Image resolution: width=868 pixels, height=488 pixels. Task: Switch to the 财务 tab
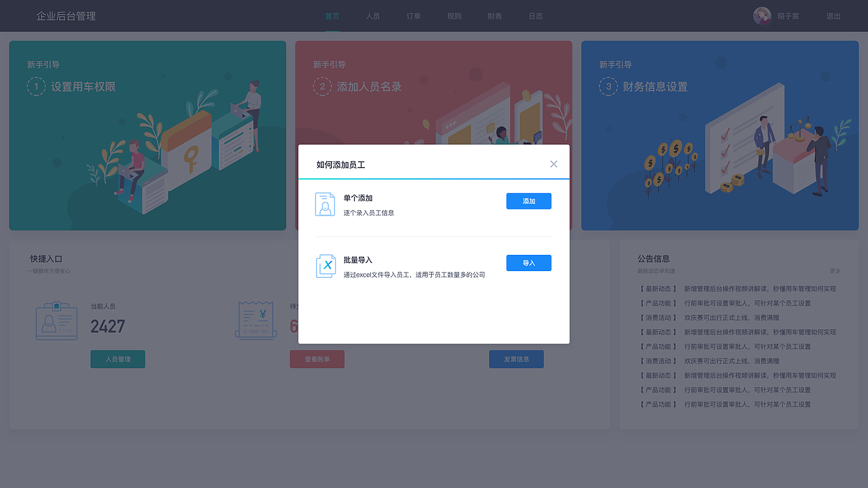coord(495,16)
